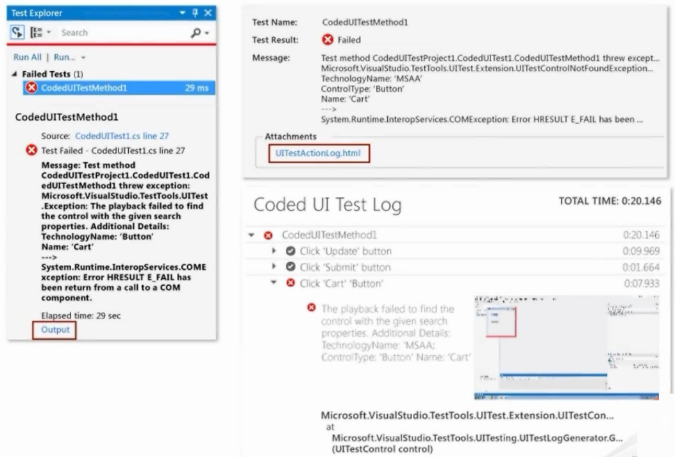Click the passed check icon for 'Update' step
Viewport: 675px width, 457px height.
click(x=291, y=251)
